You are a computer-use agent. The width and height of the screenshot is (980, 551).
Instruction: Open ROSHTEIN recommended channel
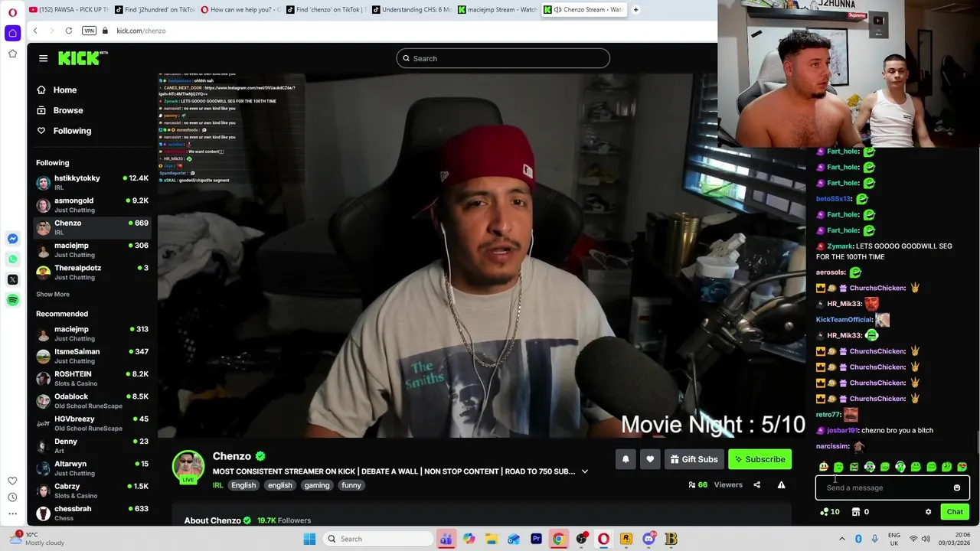[92, 378]
